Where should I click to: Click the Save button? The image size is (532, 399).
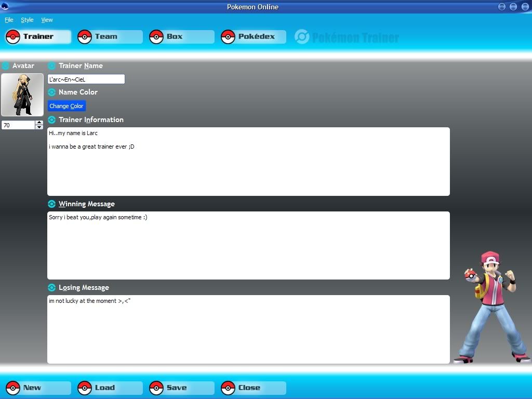coord(181,388)
